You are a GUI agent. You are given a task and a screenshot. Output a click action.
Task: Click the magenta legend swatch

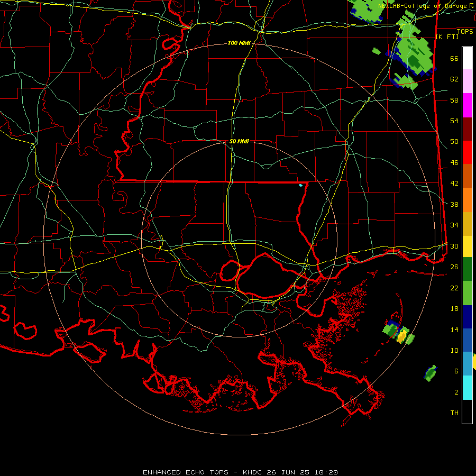coord(467,105)
